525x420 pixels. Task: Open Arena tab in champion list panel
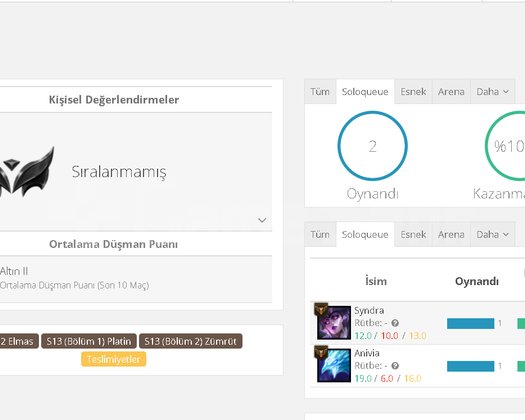451,234
